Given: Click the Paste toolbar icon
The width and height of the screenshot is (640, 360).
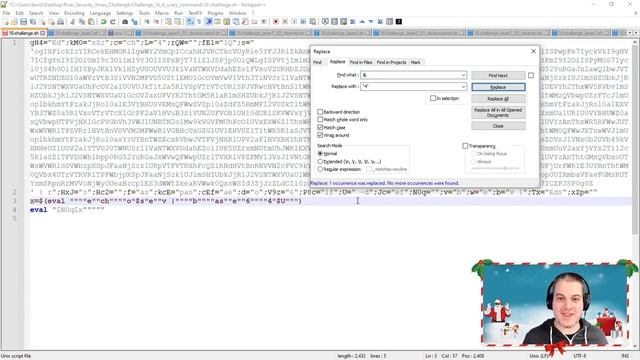Looking at the screenshot, I should click(x=91, y=22).
